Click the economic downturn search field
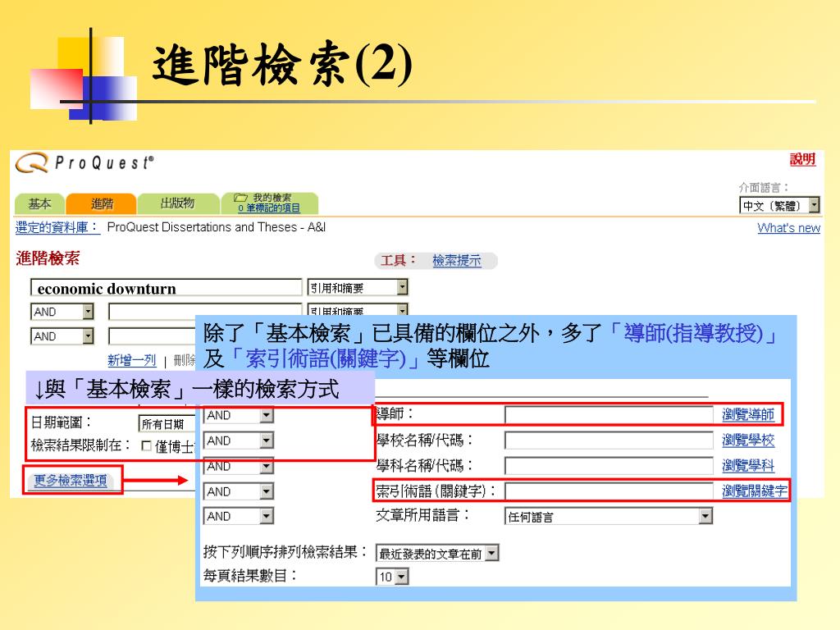Viewport: 840px width, 630px height. [x=167, y=288]
